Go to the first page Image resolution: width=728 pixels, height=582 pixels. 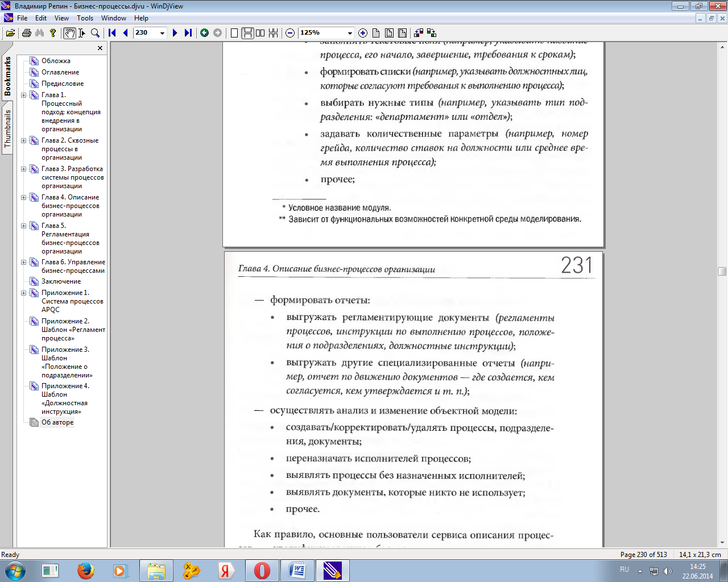[112, 33]
